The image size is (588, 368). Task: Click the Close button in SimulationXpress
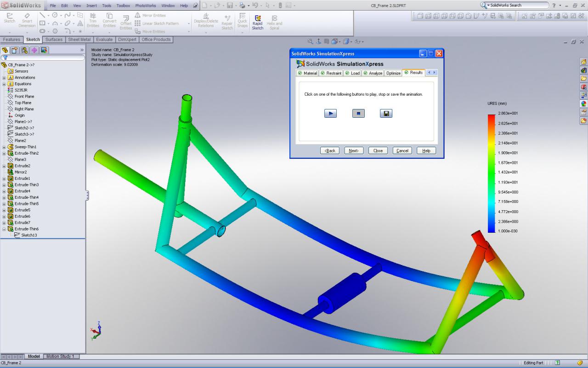tap(378, 150)
